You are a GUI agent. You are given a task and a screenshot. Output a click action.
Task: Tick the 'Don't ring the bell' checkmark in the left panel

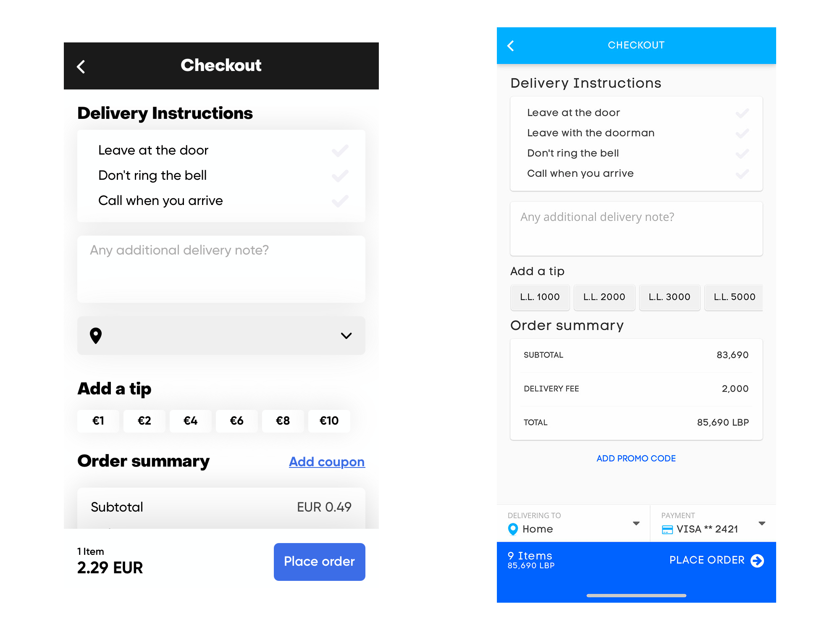(x=340, y=176)
